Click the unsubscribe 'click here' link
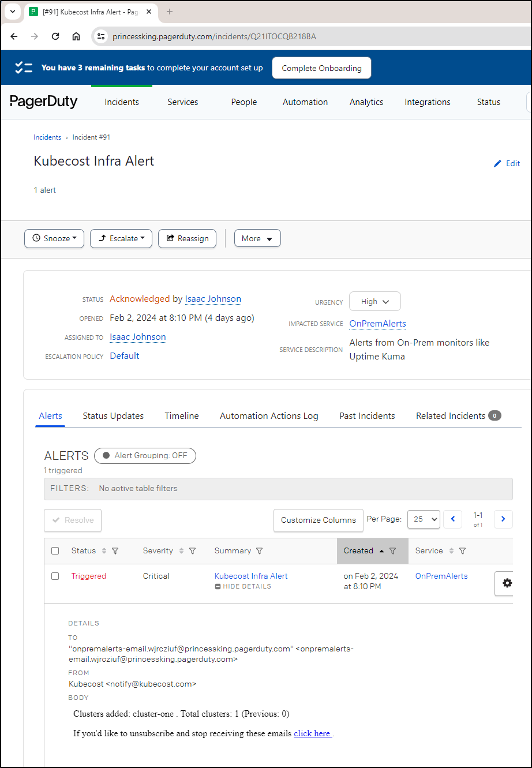Screen dimensions: 532x768 tap(313, 733)
